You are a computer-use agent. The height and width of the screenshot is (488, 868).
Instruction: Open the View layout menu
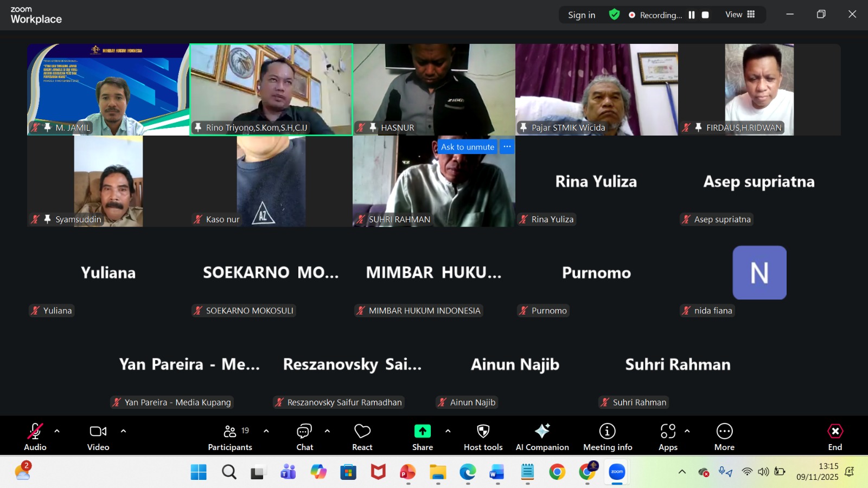coord(740,15)
